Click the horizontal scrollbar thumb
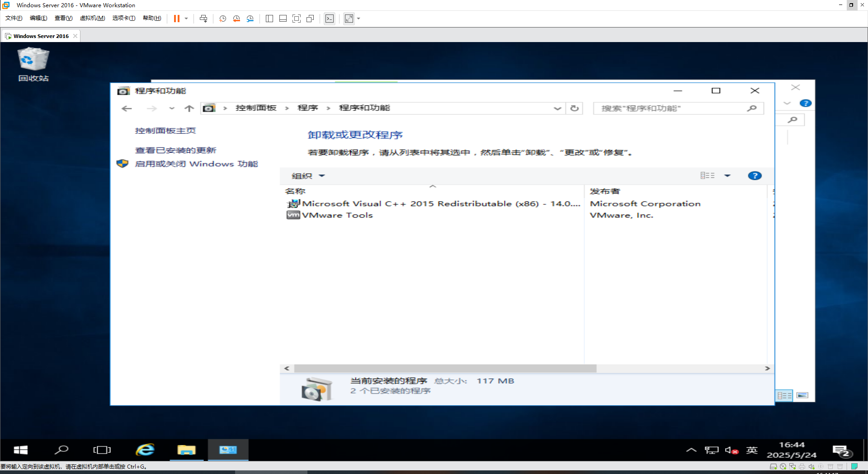This screenshot has height=474, width=868. point(445,369)
